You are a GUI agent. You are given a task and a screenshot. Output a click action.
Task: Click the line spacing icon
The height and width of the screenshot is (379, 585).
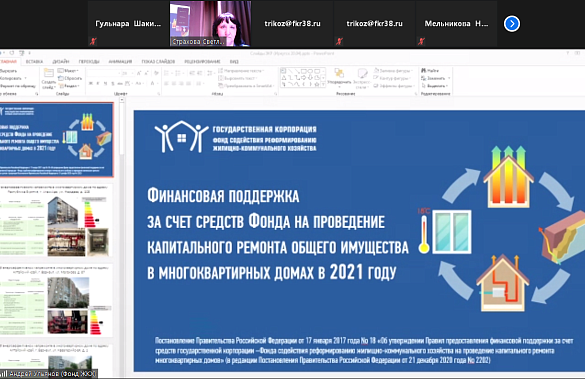[x=211, y=73]
